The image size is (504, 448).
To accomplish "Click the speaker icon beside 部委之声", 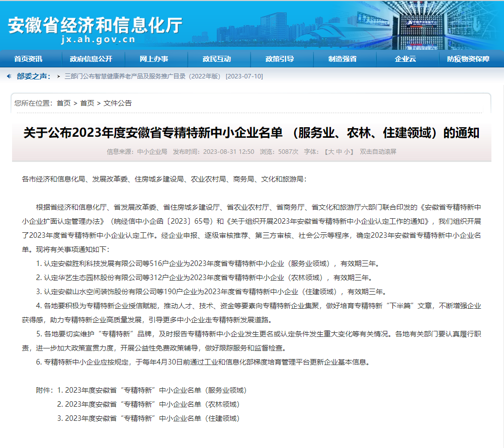I will coord(9,76).
